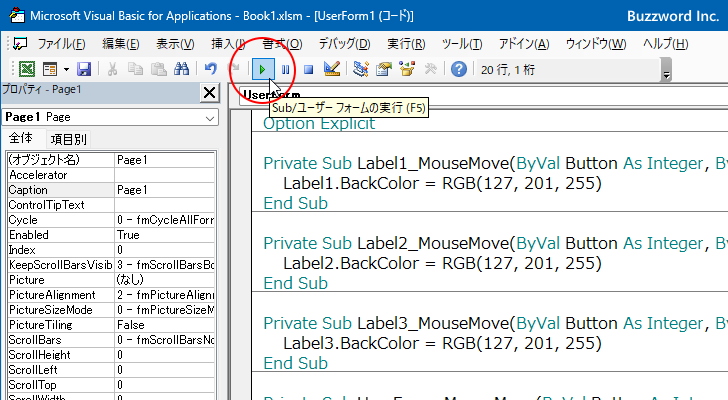This screenshot has height=400, width=728.
Task: Click the Reset stop icon
Action: coord(308,70)
